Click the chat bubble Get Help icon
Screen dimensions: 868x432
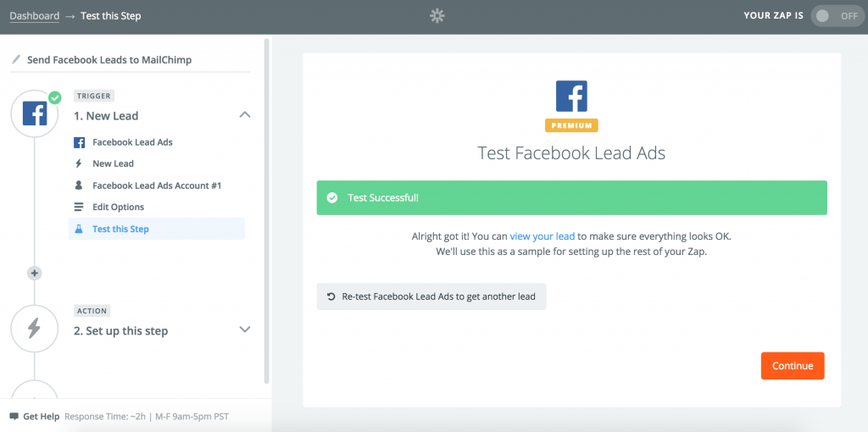(14, 416)
